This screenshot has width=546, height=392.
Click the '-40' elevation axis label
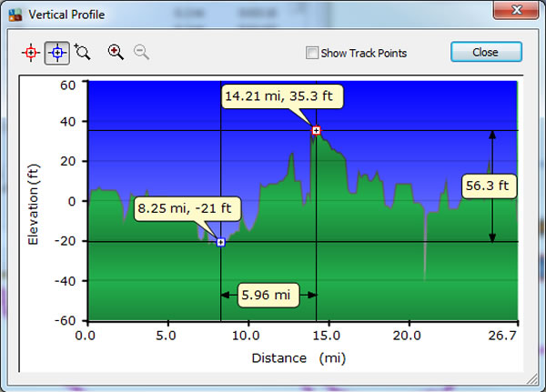tap(66, 281)
